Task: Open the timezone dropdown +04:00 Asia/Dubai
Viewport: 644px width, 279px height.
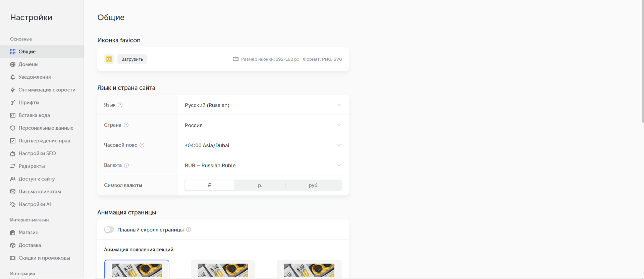Action: [263, 145]
